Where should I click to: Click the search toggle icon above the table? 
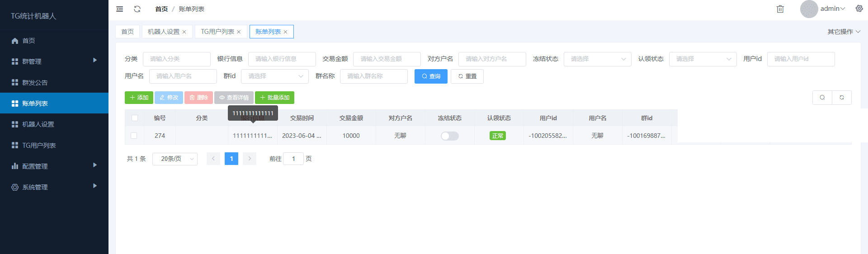point(822,98)
